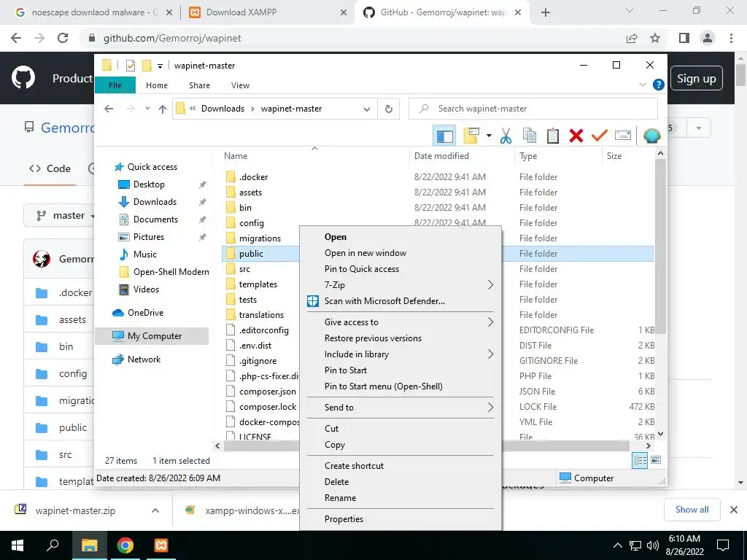Open Classic Explorer shell settings icon

(651, 136)
